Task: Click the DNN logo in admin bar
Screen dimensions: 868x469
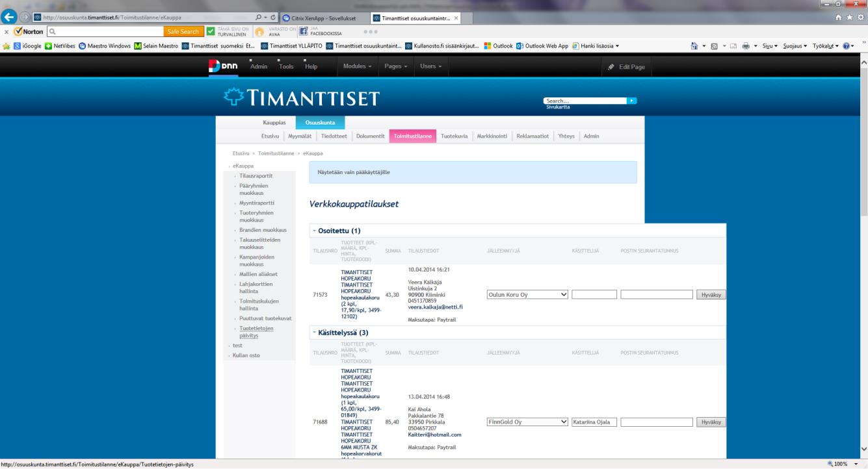Action: click(224, 66)
